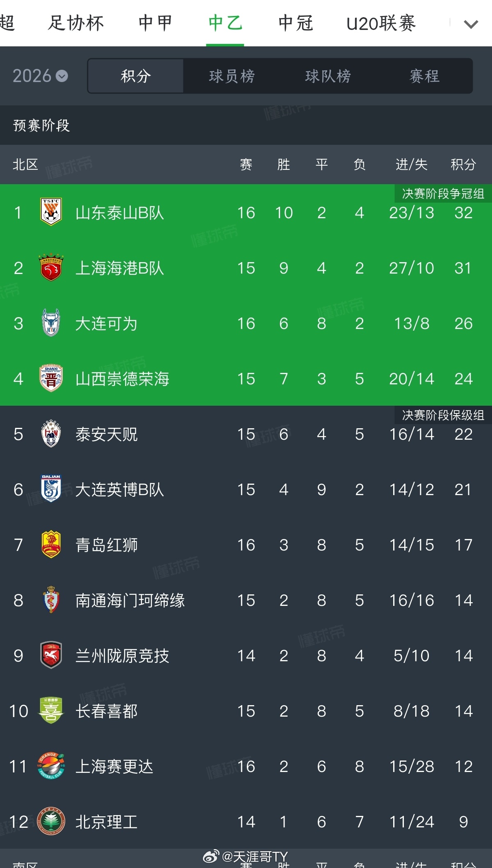Tap the 上海海港B队 red crest

click(51, 267)
